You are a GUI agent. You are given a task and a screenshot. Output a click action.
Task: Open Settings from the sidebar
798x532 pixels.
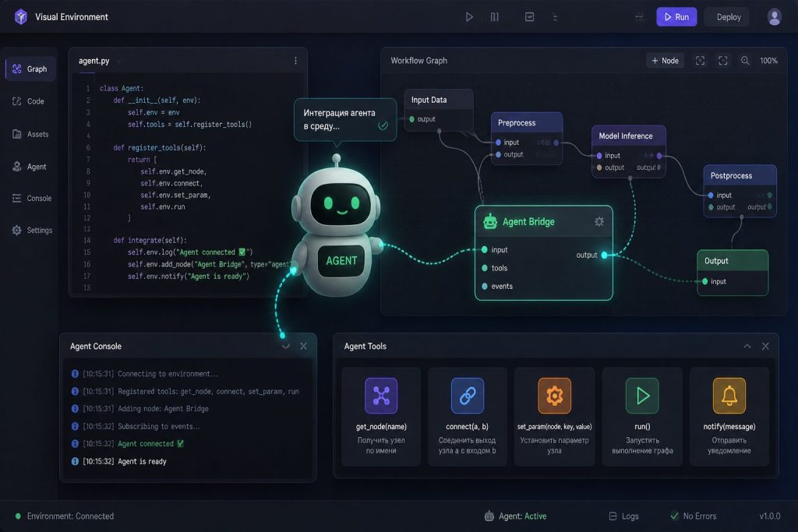coord(32,230)
